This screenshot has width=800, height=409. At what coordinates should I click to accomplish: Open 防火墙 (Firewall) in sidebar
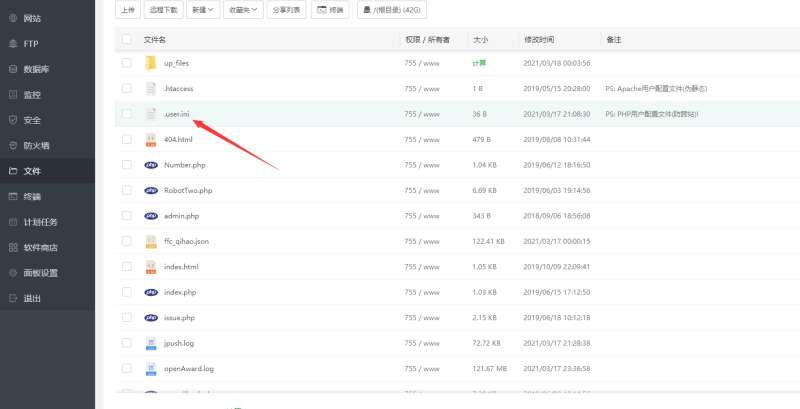36,145
